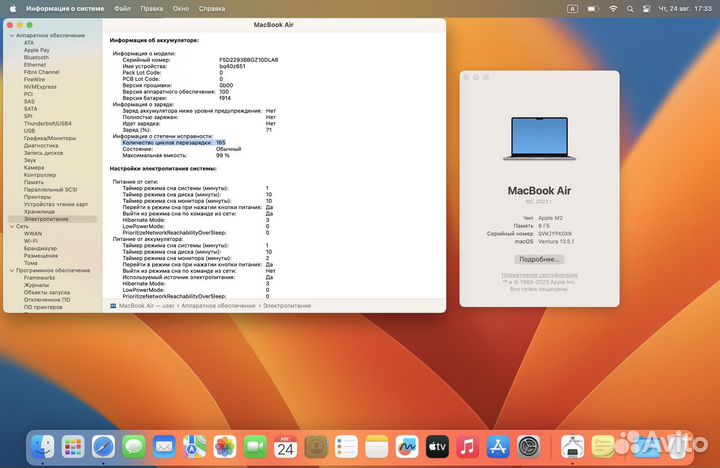Open the App Store in the Dock
This screenshot has width=720, height=468.
point(498,446)
